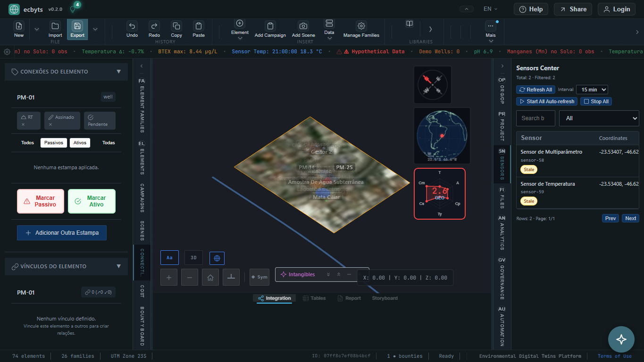Go to Next sensors page
644x362 pixels.
[631, 218]
